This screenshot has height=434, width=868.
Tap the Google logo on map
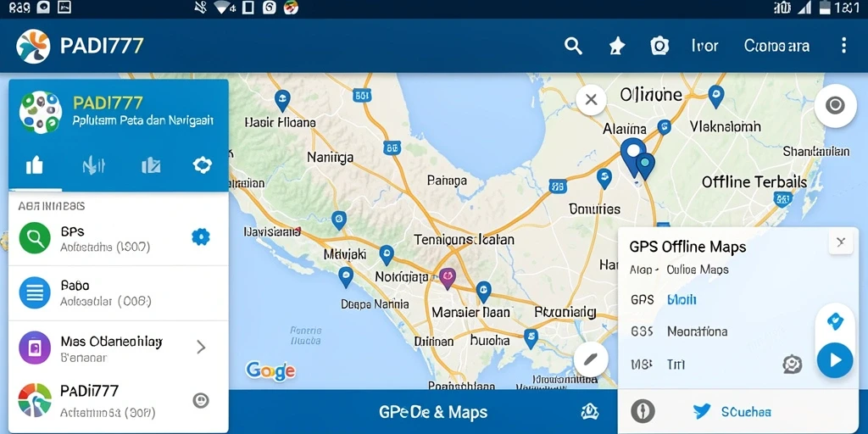(x=270, y=371)
